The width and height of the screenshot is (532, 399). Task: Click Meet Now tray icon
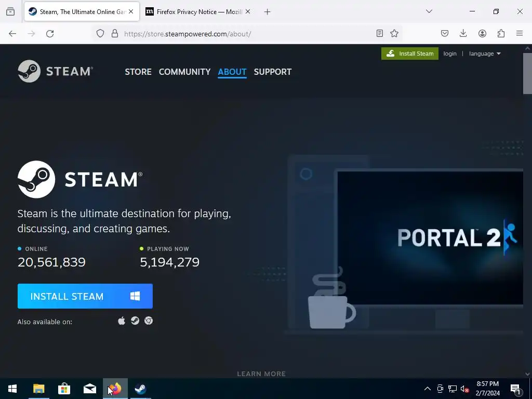pyautogui.click(x=440, y=389)
